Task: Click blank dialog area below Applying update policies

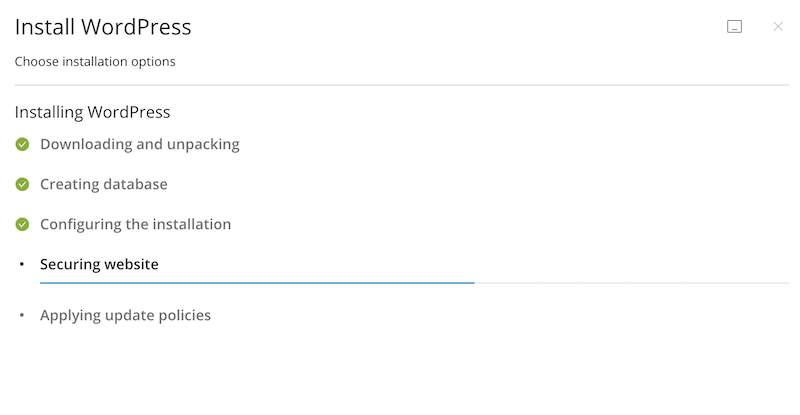Action: pos(400,370)
